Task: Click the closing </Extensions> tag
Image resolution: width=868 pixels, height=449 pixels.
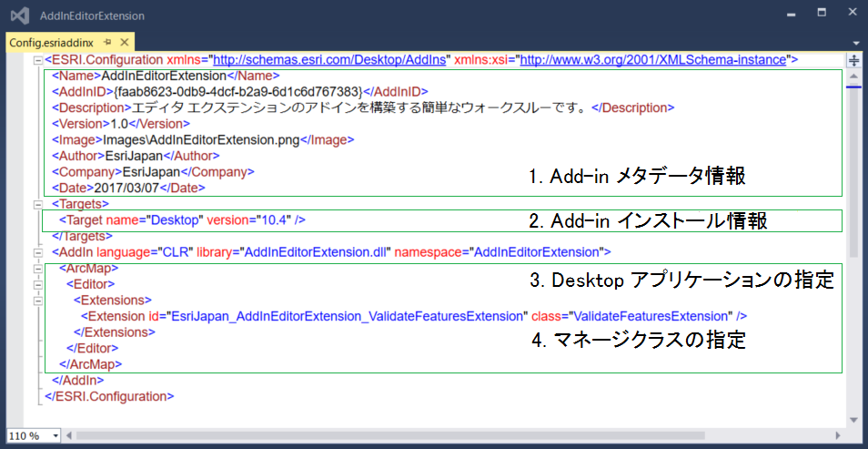Action: pos(115,332)
